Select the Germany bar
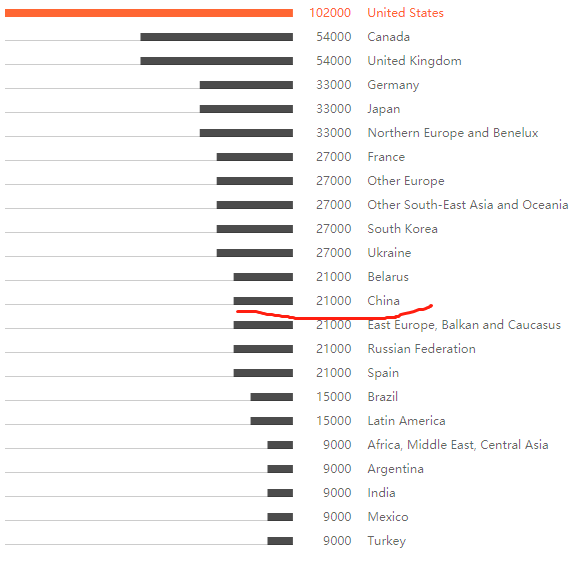 pos(246,85)
